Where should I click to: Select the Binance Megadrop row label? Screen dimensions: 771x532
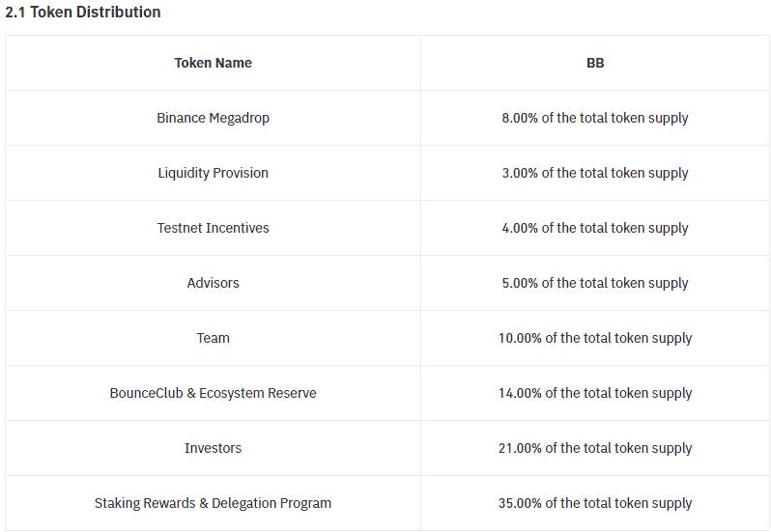pyautogui.click(x=213, y=118)
